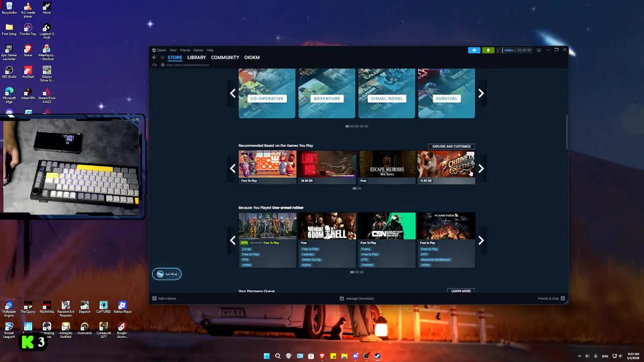The width and height of the screenshot is (644, 362).
Task: Open the Windows Start menu
Action: [267, 356]
